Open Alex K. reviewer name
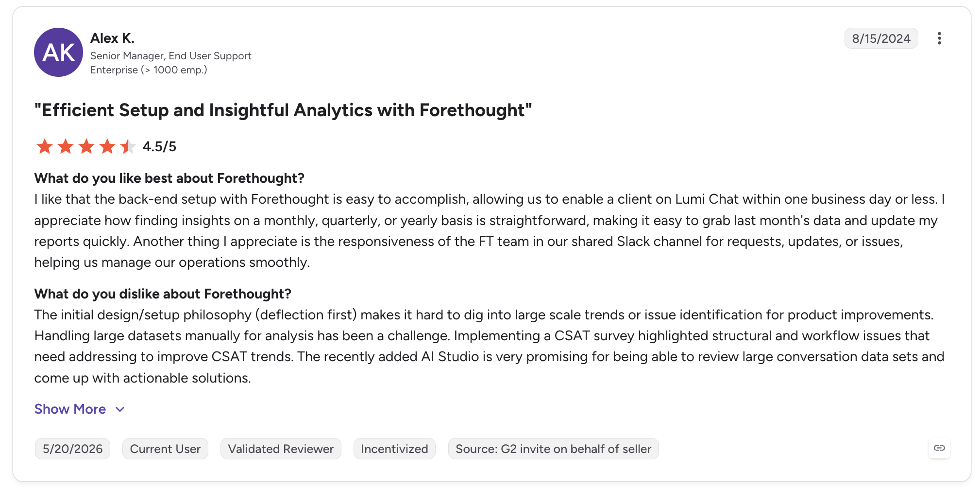This screenshot has height=490, width=980. [112, 38]
